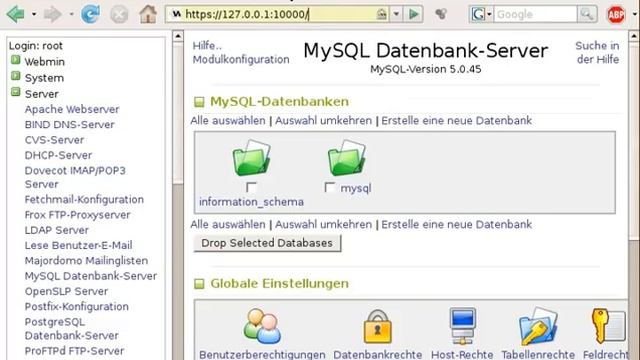Click in the Google search field
The height and width of the screenshot is (360, 640).
(x=535, y=14)
